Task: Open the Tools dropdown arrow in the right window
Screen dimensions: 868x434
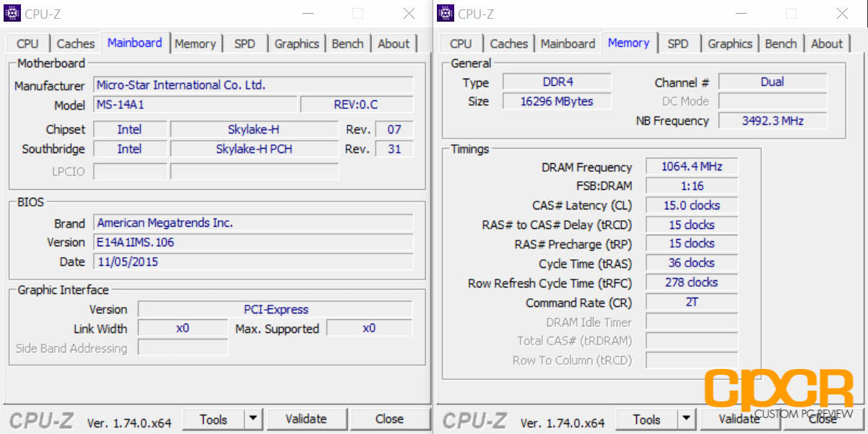Action: (x=687, y=419)
